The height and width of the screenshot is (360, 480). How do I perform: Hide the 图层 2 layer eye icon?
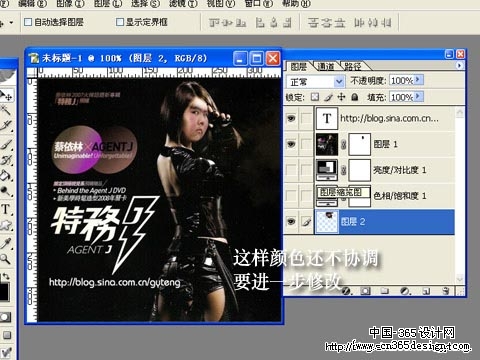click(x=291, y=221)
